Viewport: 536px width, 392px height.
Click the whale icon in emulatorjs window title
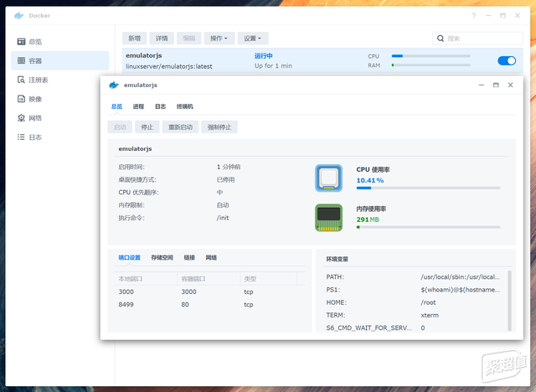(x=114, y=85)
